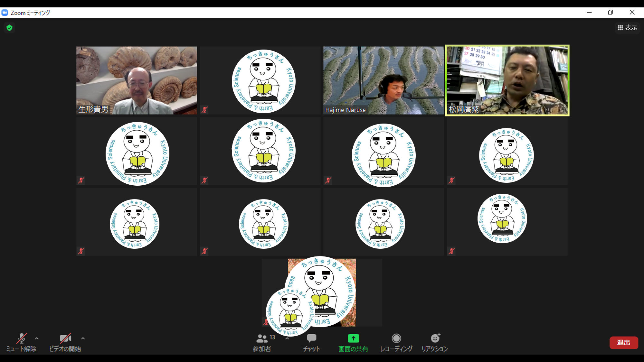Expand video options arrow next to ビデオの開始

coord(83,339)
